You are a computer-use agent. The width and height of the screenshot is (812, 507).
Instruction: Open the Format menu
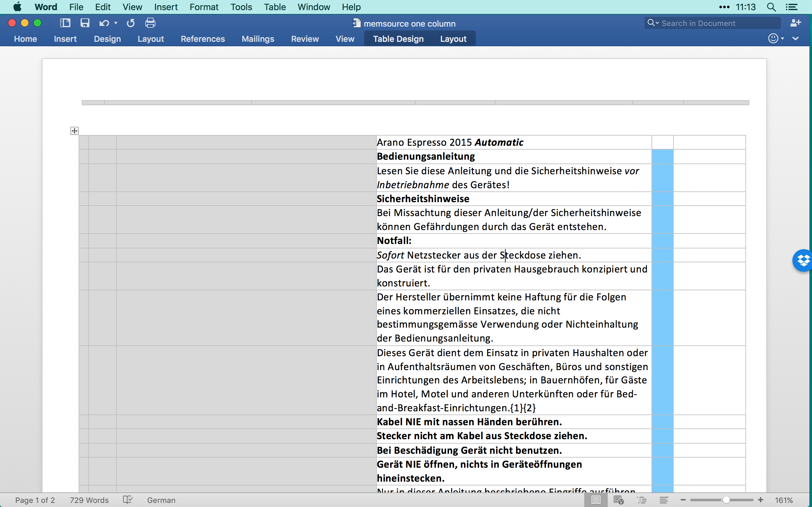(204, 7)
